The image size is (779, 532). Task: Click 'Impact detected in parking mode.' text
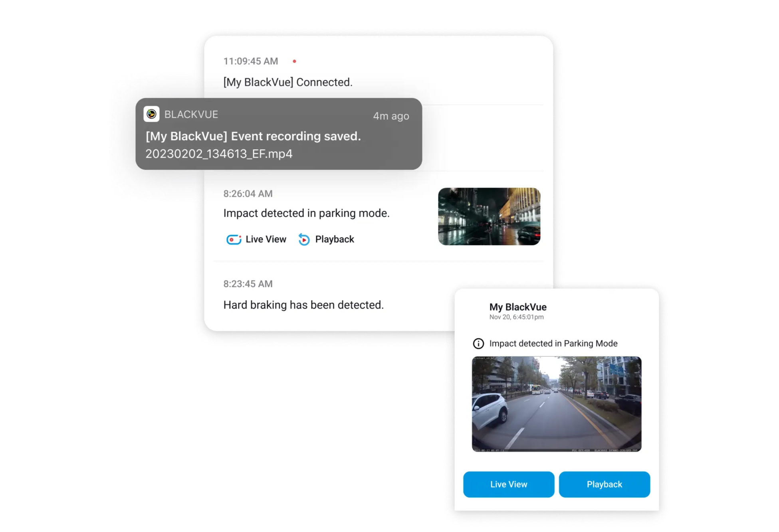[x=306, y=213]
